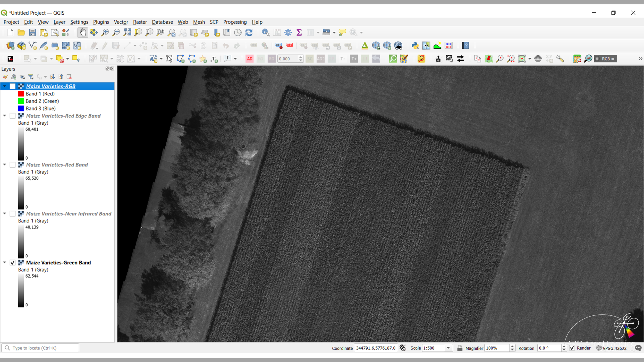This screenshot has width=644, height=362.
Task: Toggle the Render checkbox in status bar
Action: pos(572,348)
